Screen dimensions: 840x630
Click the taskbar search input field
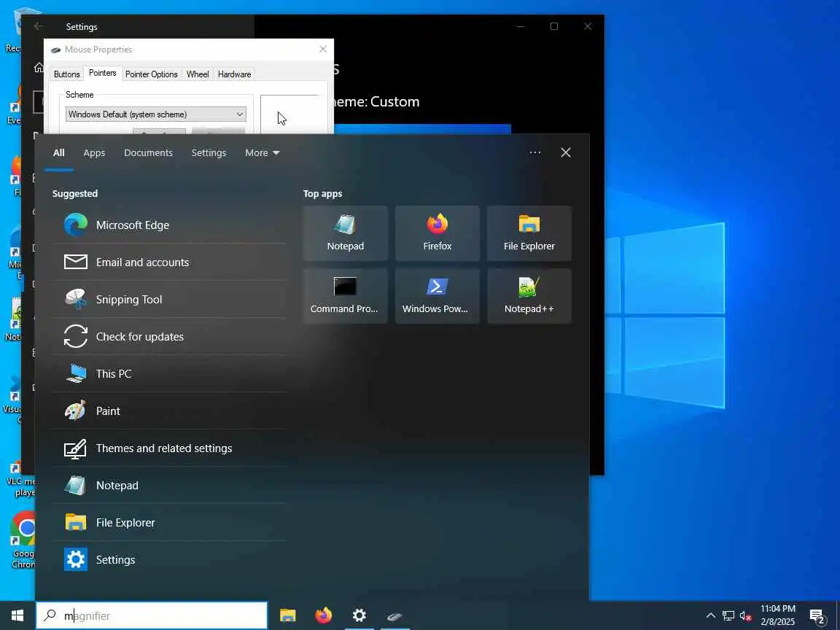[x=152, y=615]
